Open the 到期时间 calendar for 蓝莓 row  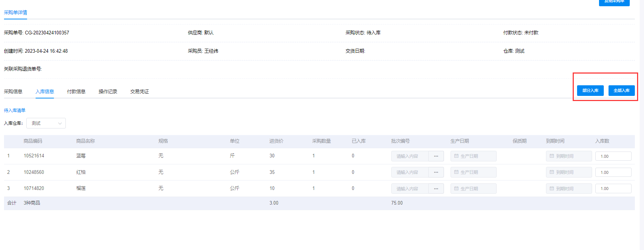point(569,156)
